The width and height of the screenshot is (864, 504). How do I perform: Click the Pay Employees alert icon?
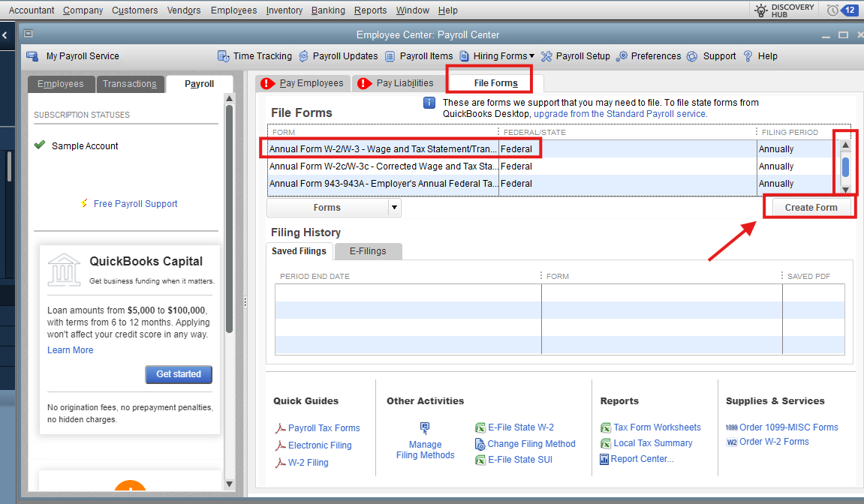[x=267, y=83]
